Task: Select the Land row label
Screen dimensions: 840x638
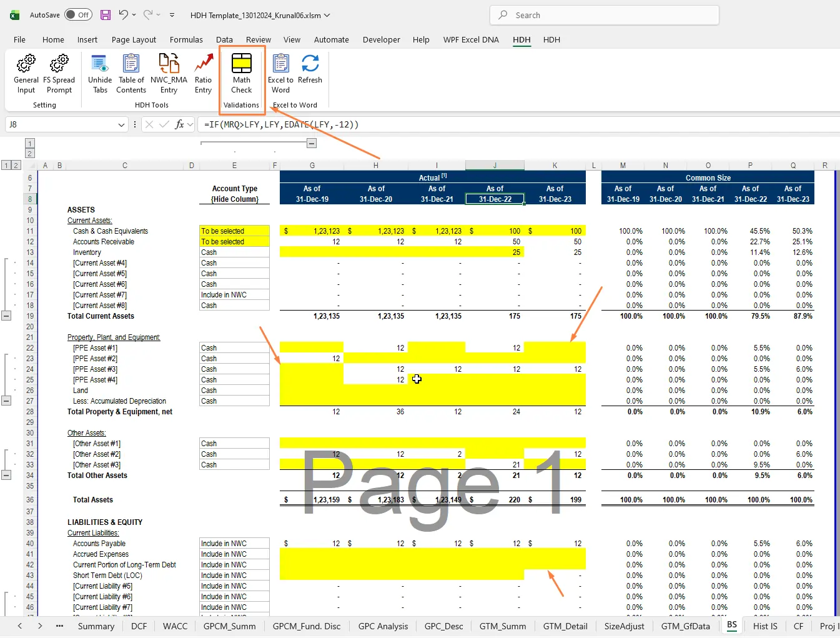Action: click(x=81, y=391)
